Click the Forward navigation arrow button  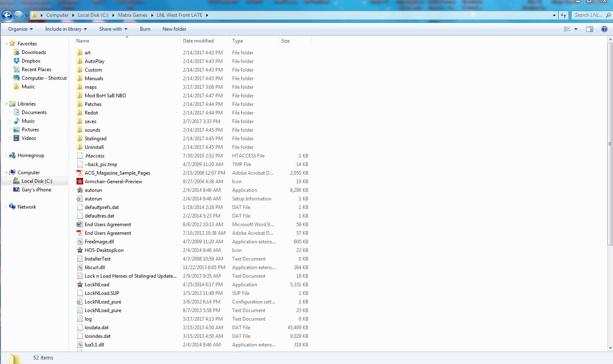[x=19, y=16]
